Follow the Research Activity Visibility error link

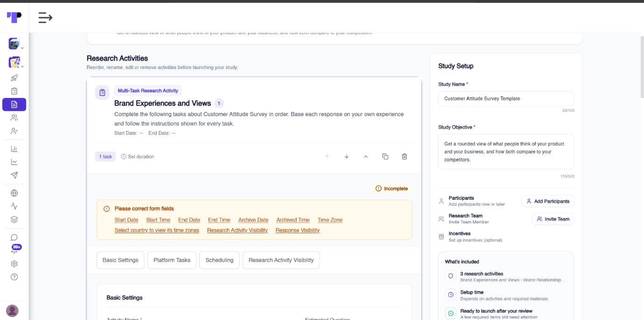click(x=238, y=230)
